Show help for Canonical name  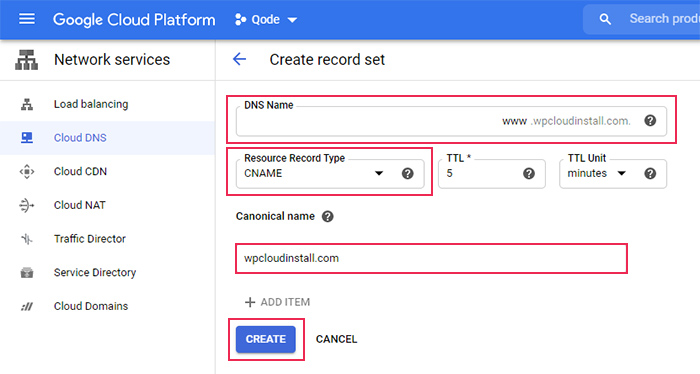tap(328, 216)
